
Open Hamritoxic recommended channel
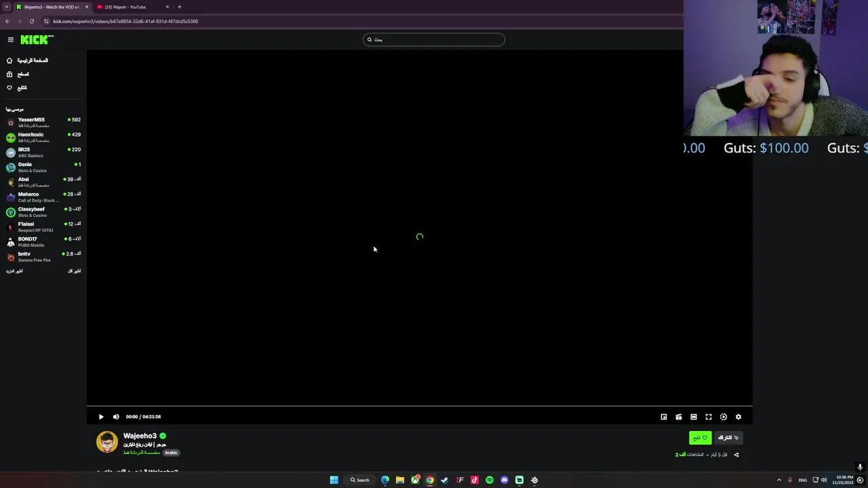tap(43, 137)
